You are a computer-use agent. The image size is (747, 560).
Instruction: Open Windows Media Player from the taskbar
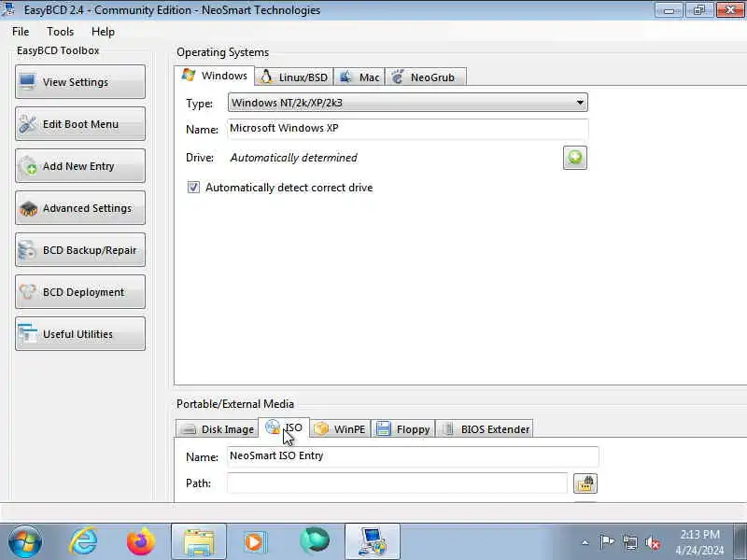[256, 541]
